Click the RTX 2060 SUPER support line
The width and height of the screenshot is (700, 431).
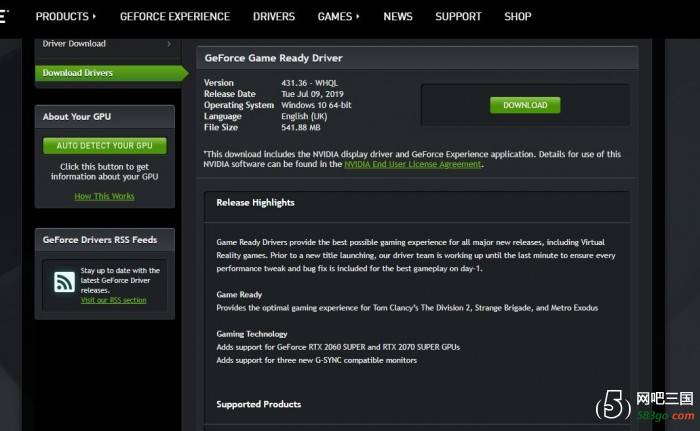338,347
